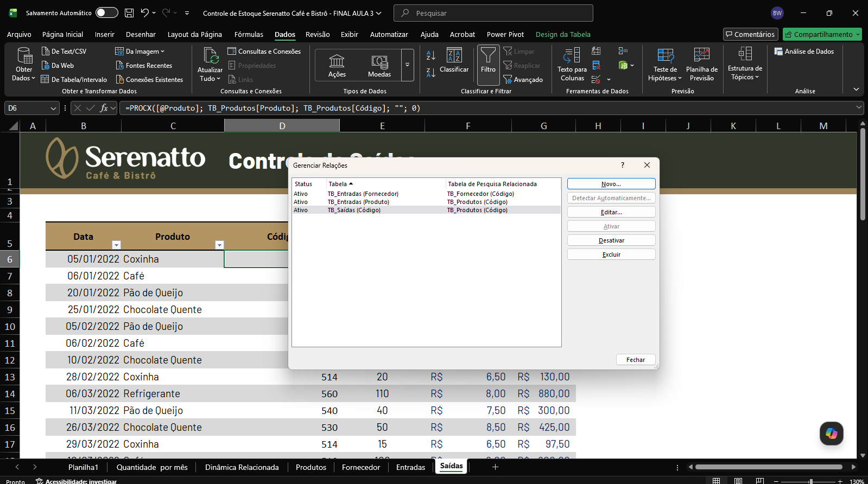Apply the Ações data type
Viewport: 868px width, 484px height.
[x=337, y=66]
